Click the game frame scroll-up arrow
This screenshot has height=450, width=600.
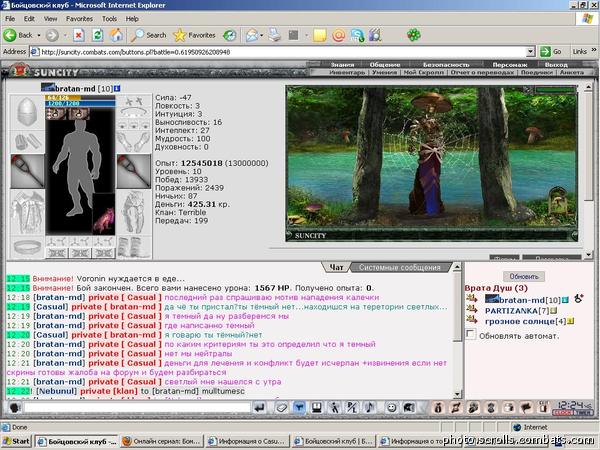click(x=589, y=88)
